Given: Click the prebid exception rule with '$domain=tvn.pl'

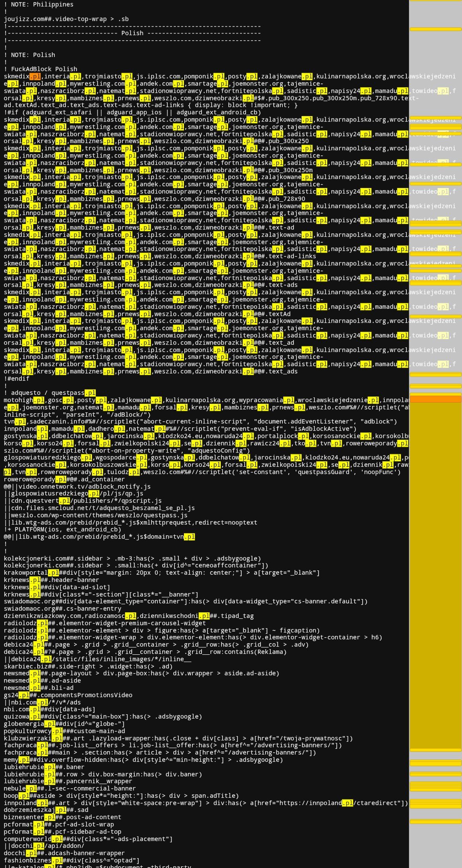Looking at the screenshot, I should coord(99,537).
